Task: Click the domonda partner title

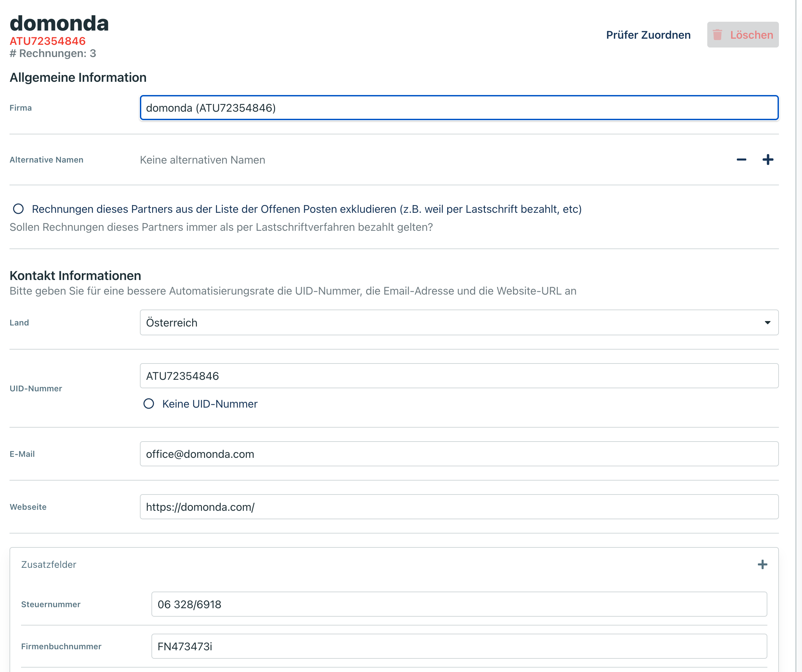Action: (x=59, y=23)
